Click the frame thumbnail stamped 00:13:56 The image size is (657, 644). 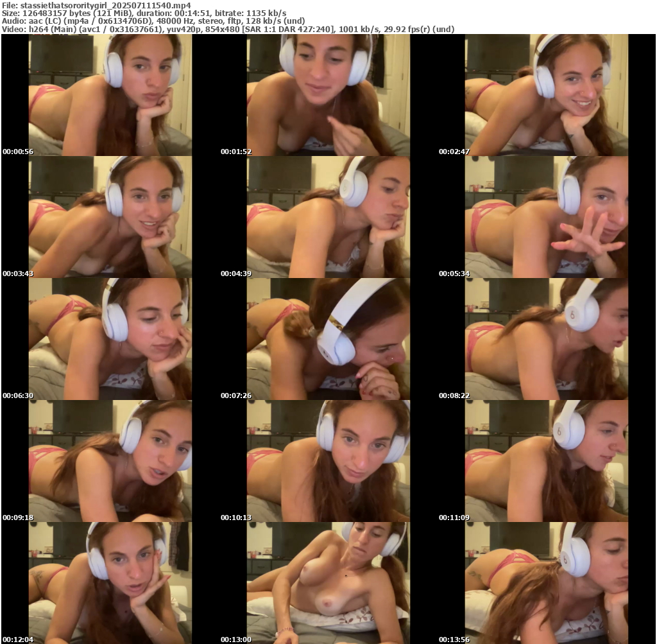click(547, 583)
